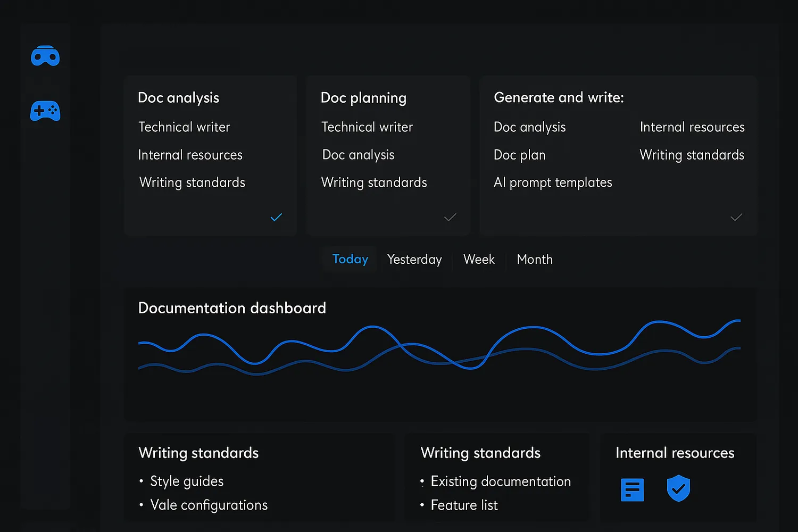The height and width of the screenshot is (532, 798).
Task: Open Style guides list item
Action: tap(187, 481)
